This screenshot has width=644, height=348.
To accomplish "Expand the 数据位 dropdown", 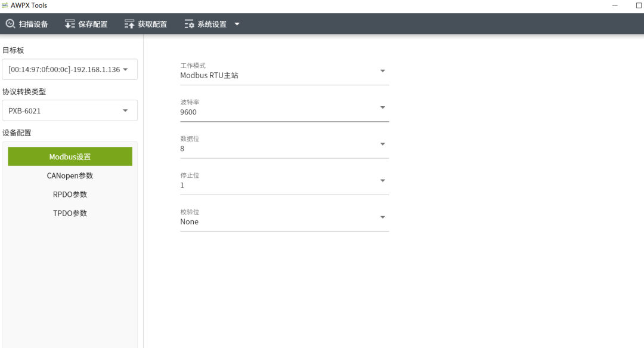I will coord(284,146).
